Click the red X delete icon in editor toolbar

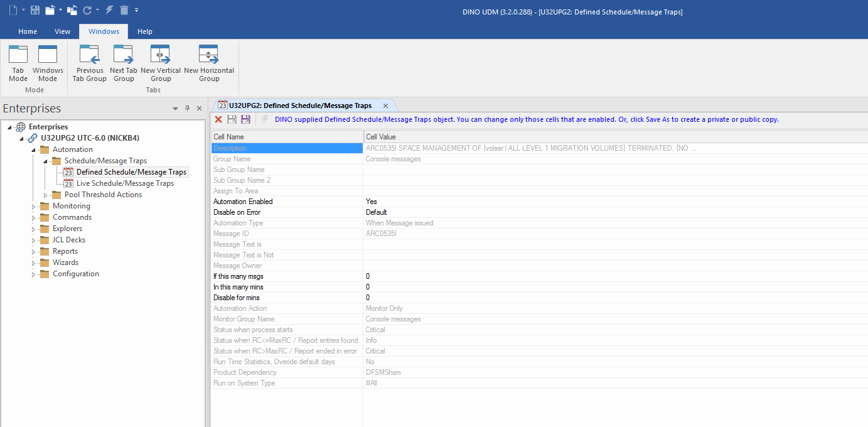click(x=218, y=119)
